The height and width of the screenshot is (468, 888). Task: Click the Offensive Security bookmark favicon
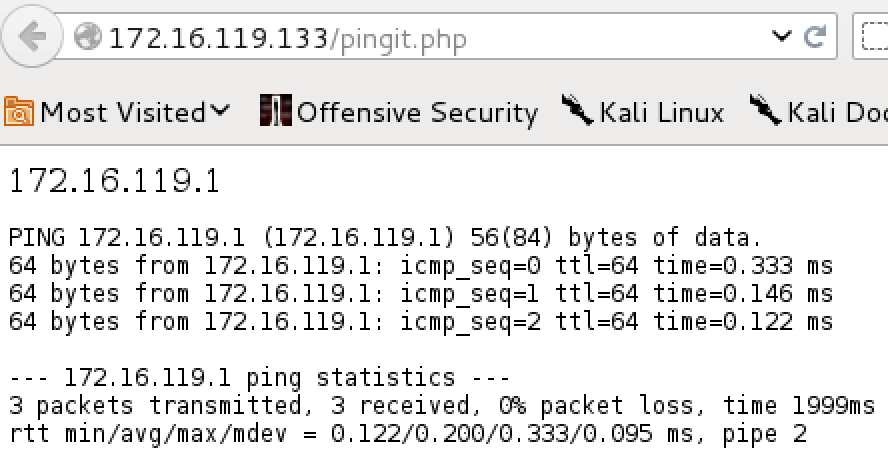[x=276, y=110]
